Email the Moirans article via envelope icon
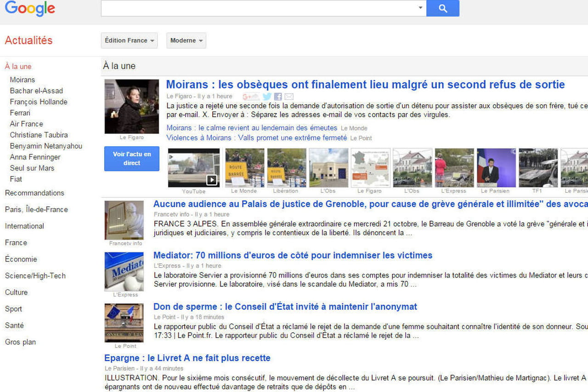This screenshot has width=588, height=392. [289, 97]
